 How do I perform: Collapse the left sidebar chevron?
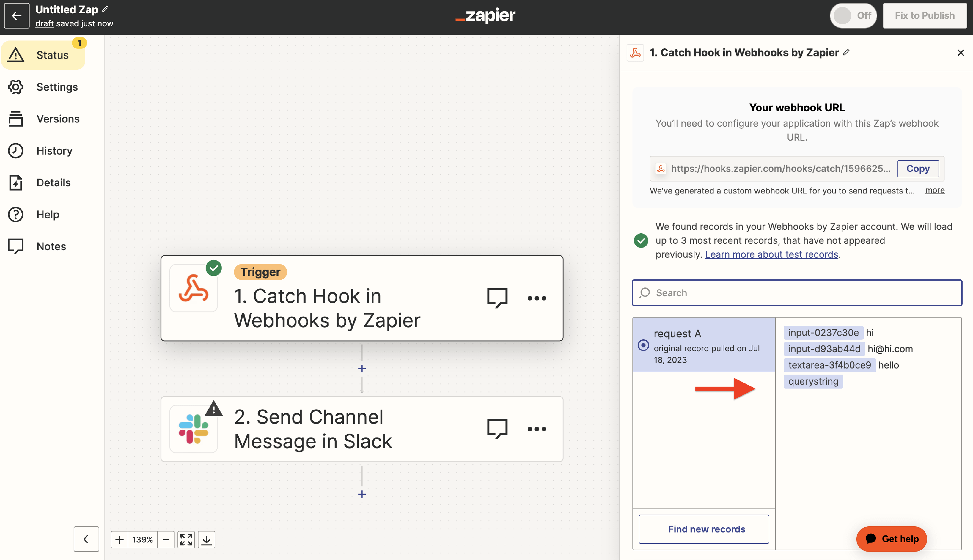coord(86,539)
